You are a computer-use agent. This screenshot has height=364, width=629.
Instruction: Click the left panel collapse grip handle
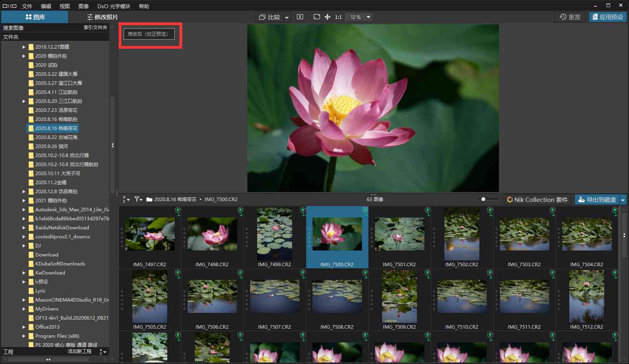(x=113, y=145)
